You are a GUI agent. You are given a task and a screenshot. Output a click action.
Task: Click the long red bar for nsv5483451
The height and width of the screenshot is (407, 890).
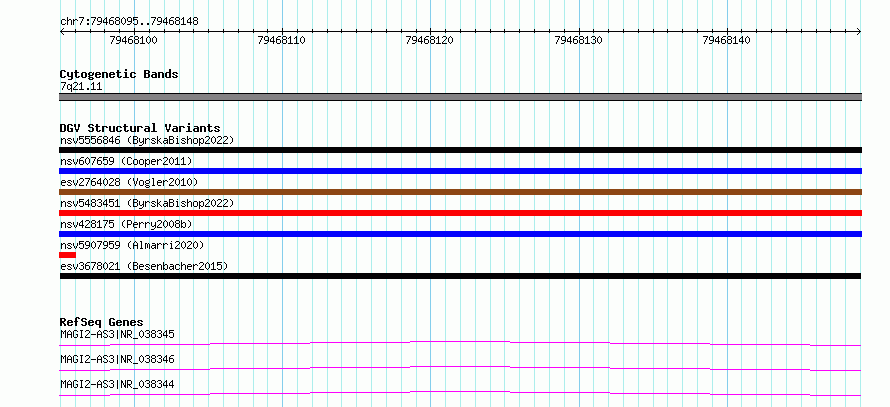(460, 213)
